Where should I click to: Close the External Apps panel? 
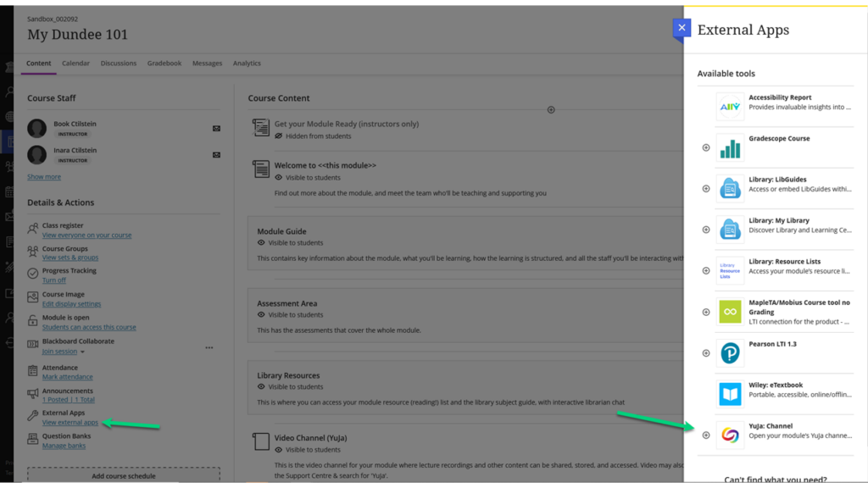pyautogui.click(x=682, y=28)
